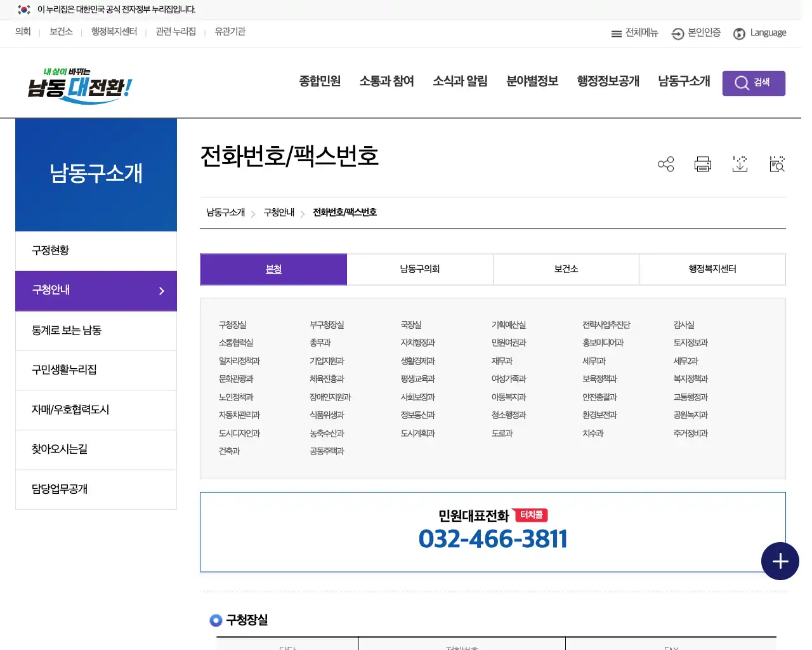Expand the 구청안내 sidebar chevron
This screenshot has width=812, height=650.
tap(161, 291)
